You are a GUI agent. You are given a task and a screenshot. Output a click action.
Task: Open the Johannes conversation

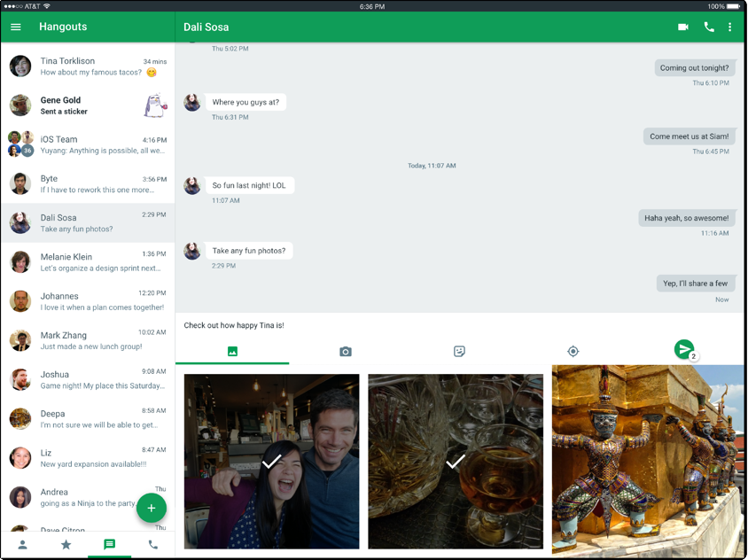click(x=88, y=301)
